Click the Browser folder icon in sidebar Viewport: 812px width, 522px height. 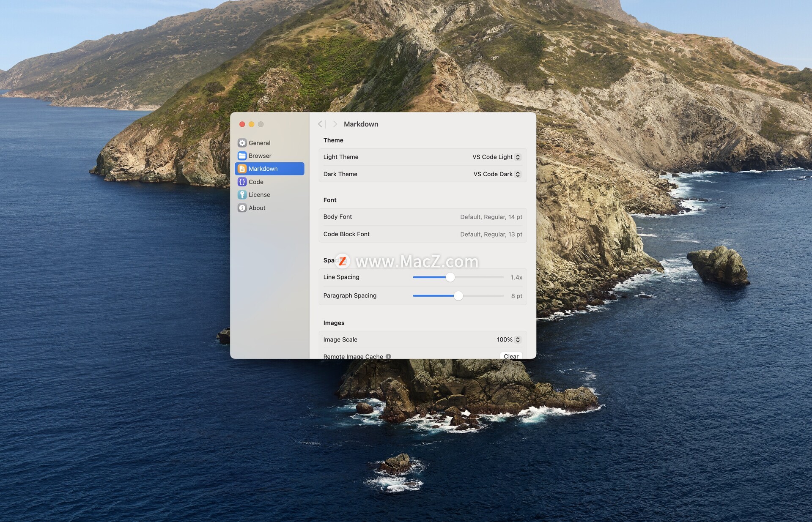(242, 156)
